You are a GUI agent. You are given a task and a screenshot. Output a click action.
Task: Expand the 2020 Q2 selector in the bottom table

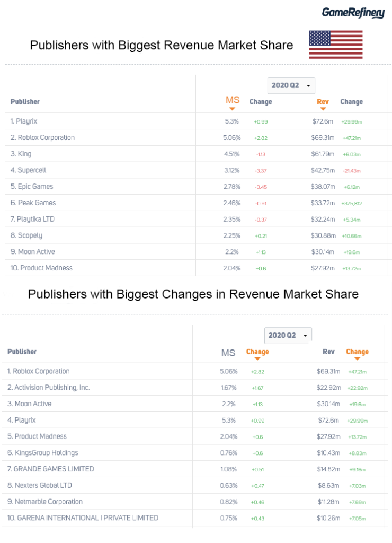(288, 336)
